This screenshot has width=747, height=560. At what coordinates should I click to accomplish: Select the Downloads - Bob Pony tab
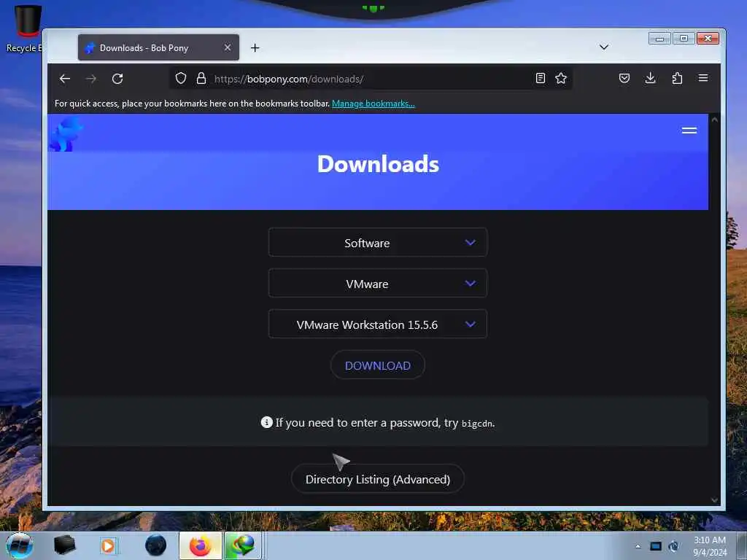point(158,47)
